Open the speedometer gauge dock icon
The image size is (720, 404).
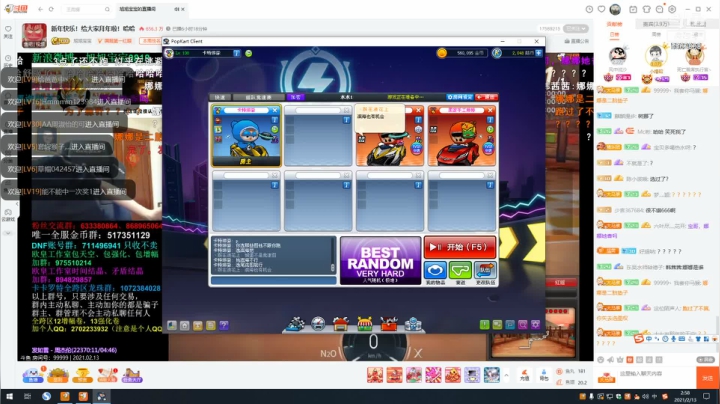tap(317, 324)
